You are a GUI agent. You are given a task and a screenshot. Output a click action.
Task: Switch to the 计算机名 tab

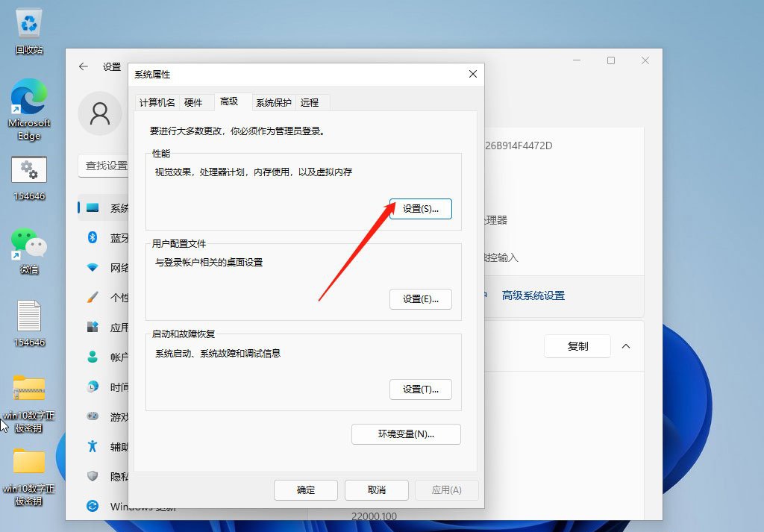pyautogui.click(x=157, y=103)
